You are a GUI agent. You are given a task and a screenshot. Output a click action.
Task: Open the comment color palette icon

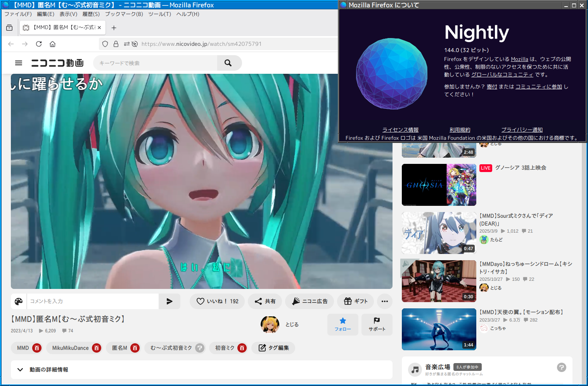(x=19, y=301)
